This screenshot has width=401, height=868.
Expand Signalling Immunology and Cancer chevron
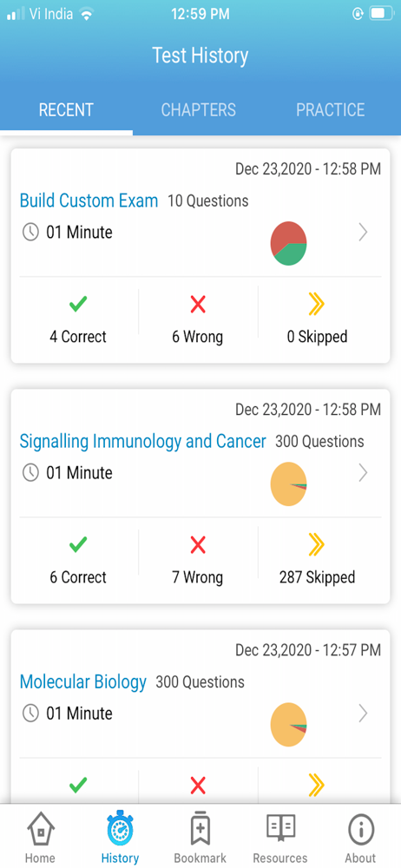tap(363, 473)
